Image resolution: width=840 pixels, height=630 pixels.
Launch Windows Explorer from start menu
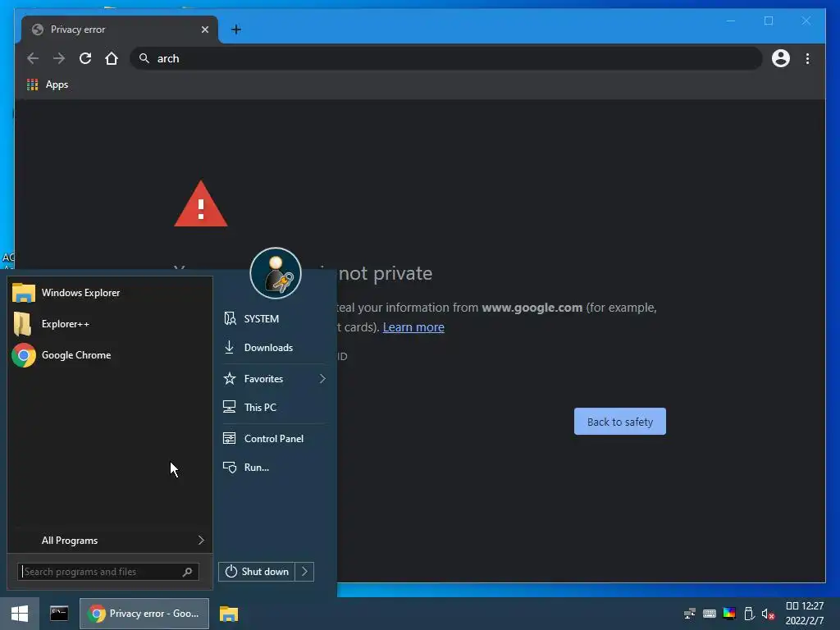[110, 293]
